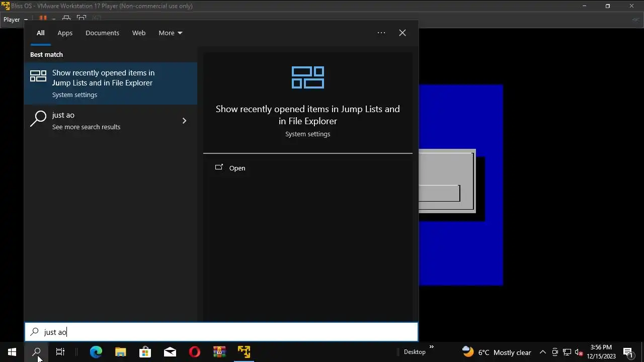Click the open-in-window icon beside Open
Screen dimensions: 644x362
(219, 167)
